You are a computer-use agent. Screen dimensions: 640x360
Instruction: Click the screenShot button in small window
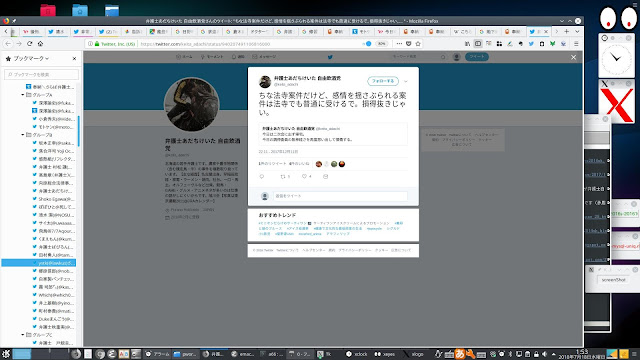click(x=613, y=280)
